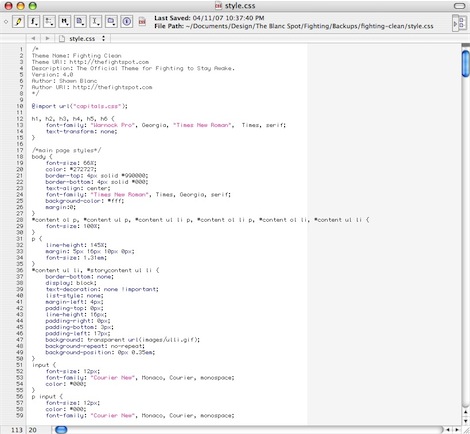Click the 'text-decoration: none !important;' line
The height and width of the screenshot is (434, 470).
102,289
